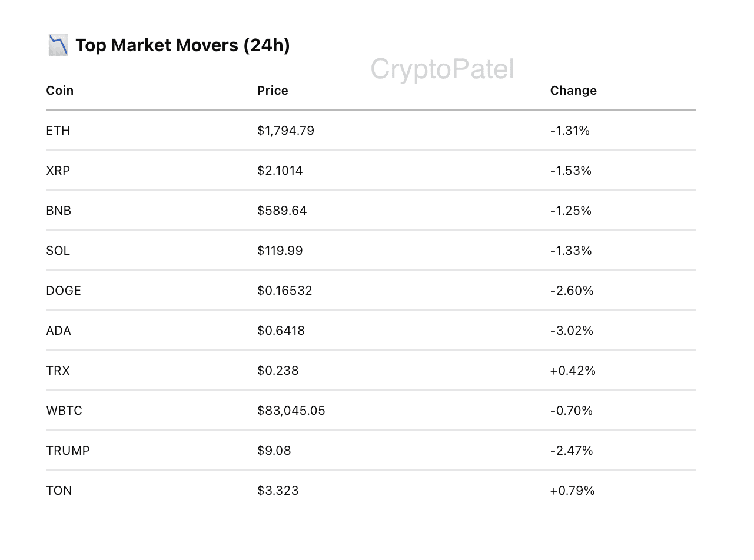Click SOL price $119.99
This screenshot has width=754, height=560.
(280, 251)
